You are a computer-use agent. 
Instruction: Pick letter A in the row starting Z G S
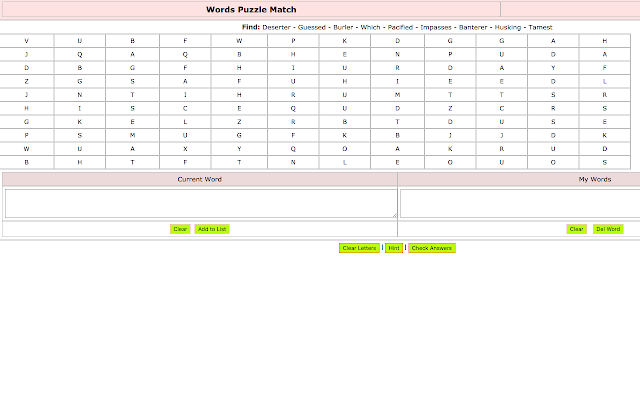(x=185, y=81)
